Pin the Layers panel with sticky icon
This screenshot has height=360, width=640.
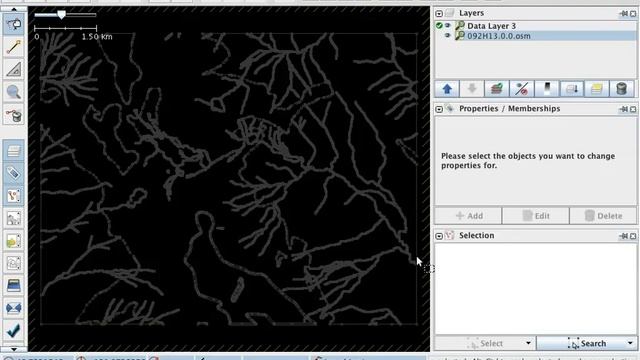pos(624,14)
